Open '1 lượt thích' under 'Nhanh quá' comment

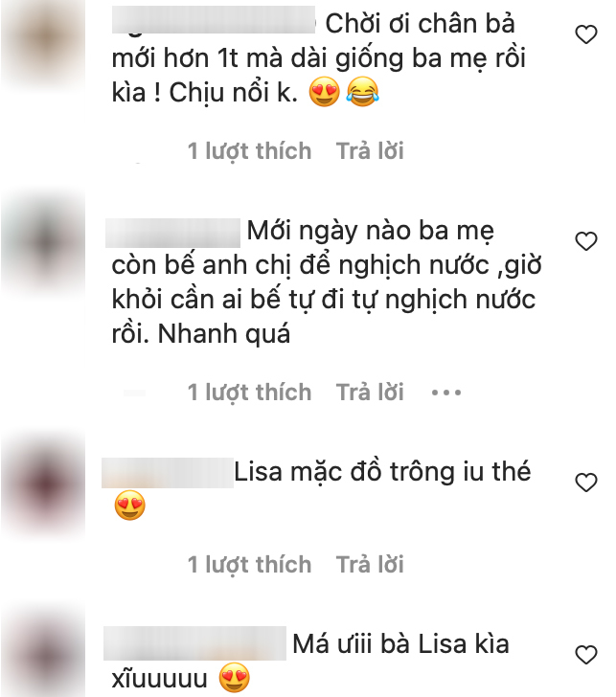tap(249, 393)
